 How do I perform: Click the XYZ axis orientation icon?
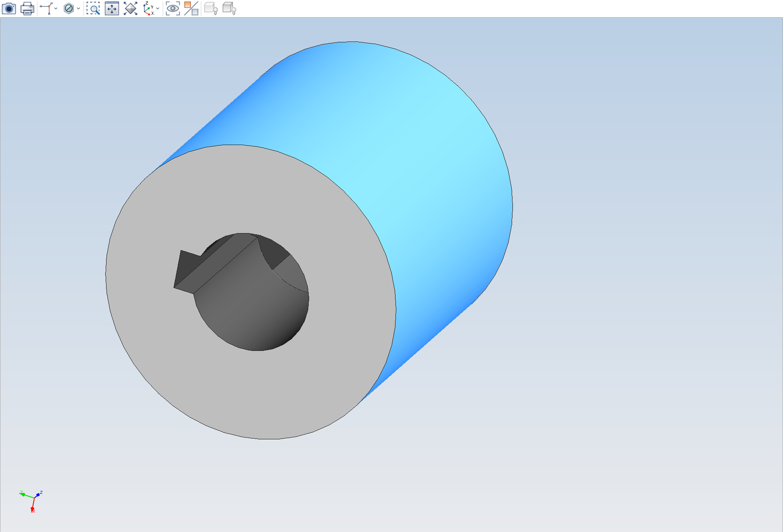click(148, 8)
